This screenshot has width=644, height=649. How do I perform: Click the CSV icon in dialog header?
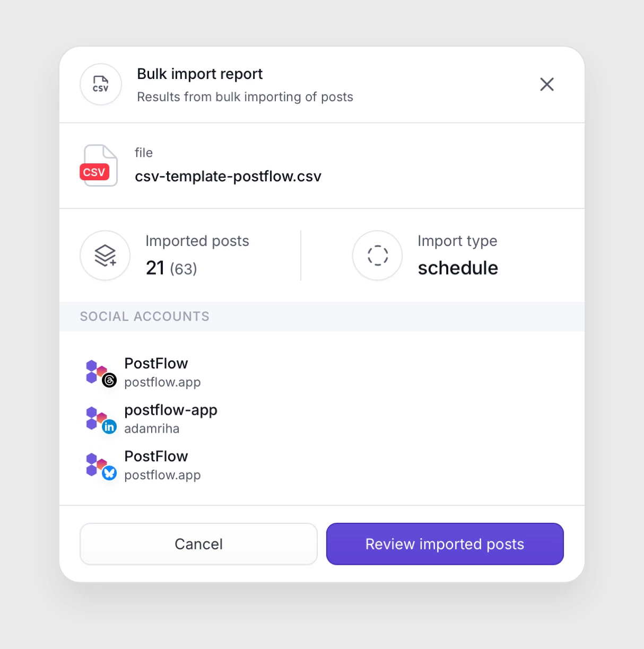point(101,84)
